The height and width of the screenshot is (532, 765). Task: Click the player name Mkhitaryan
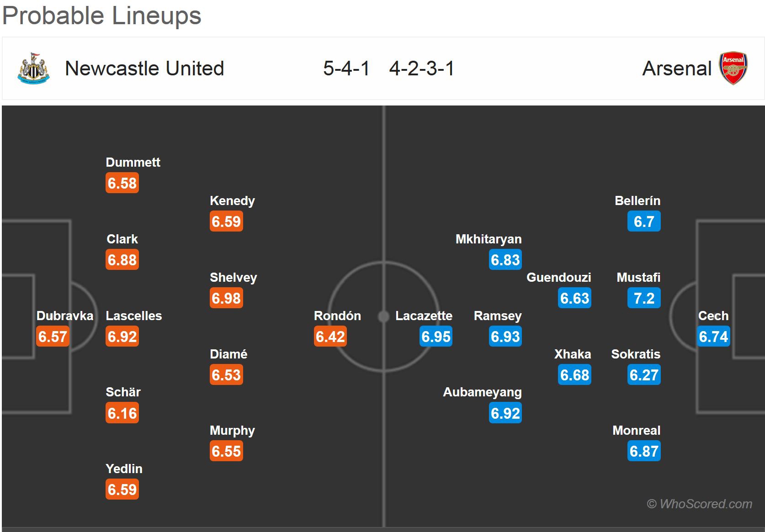click(x=488, y=239)
